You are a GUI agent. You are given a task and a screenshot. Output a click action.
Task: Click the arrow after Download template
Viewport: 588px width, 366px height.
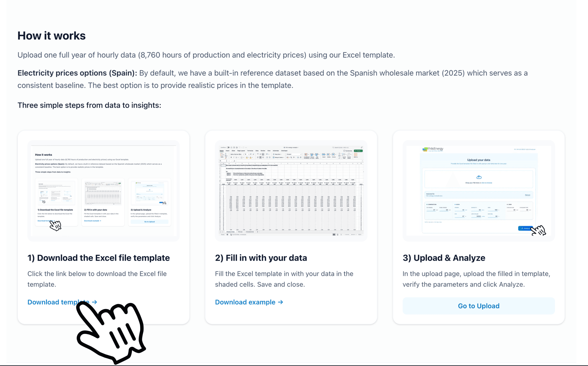(x=94, y=302)
